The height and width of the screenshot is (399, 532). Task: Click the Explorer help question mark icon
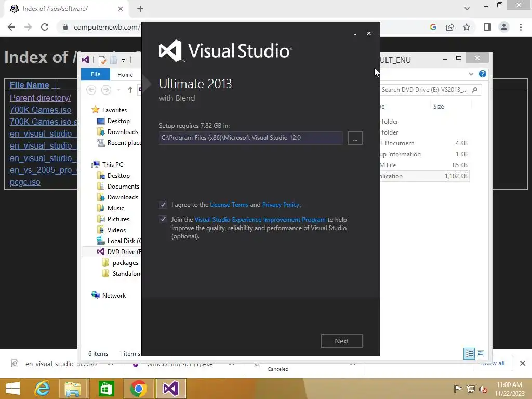point(483,74)
